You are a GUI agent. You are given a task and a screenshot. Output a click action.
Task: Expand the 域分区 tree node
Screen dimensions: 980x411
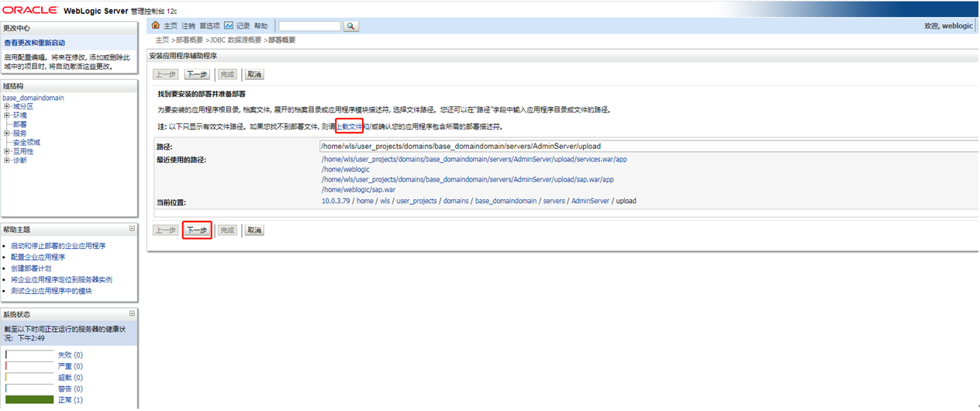[x=7, y=106]
